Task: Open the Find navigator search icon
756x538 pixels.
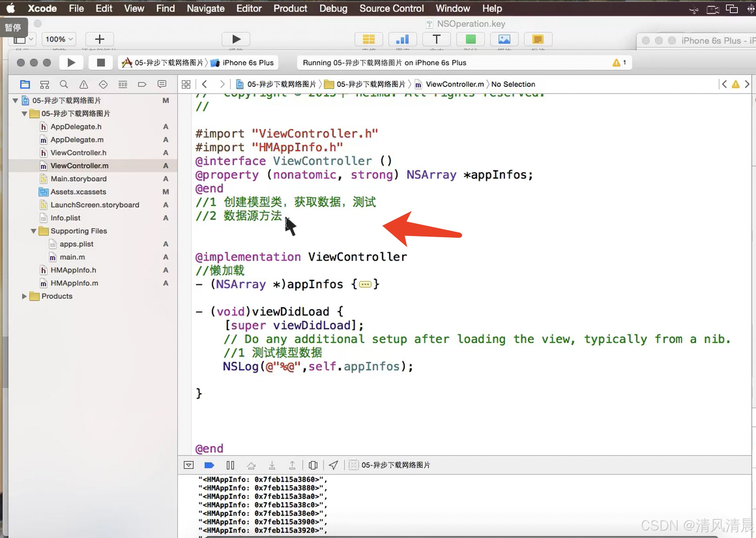Action: click(x=64, y=84)
